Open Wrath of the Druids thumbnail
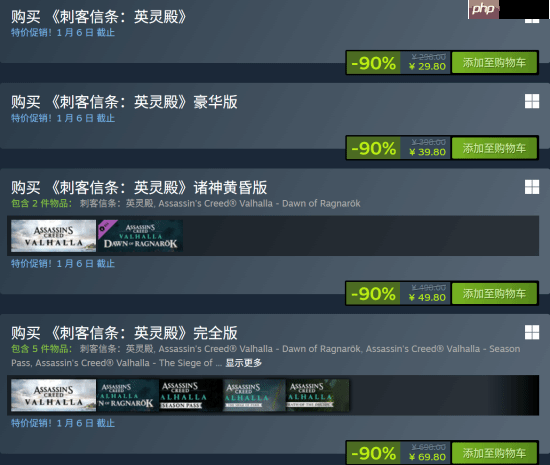Screen dimensions: 550x465 [x=318, y=395]
